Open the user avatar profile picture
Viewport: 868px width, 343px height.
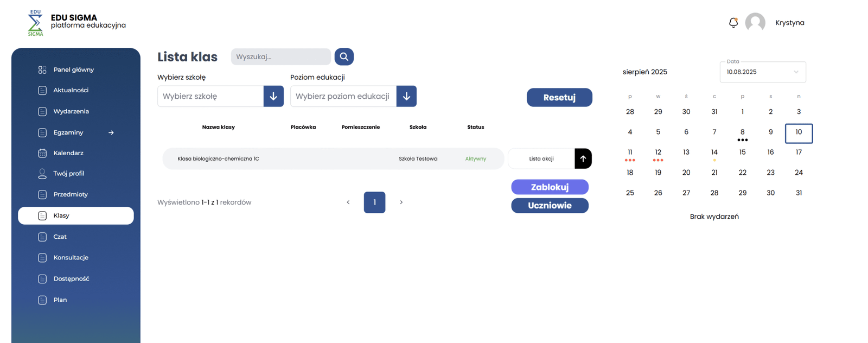pos(755,23)
